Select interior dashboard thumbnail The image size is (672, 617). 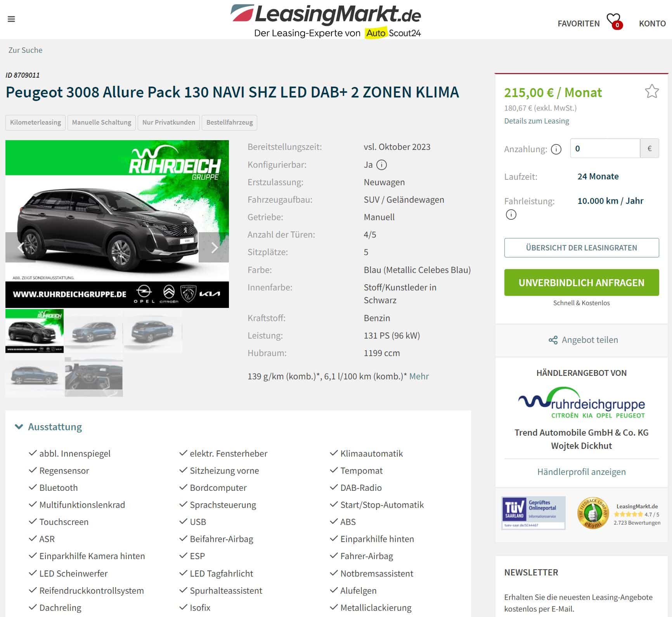pos(94,375)
